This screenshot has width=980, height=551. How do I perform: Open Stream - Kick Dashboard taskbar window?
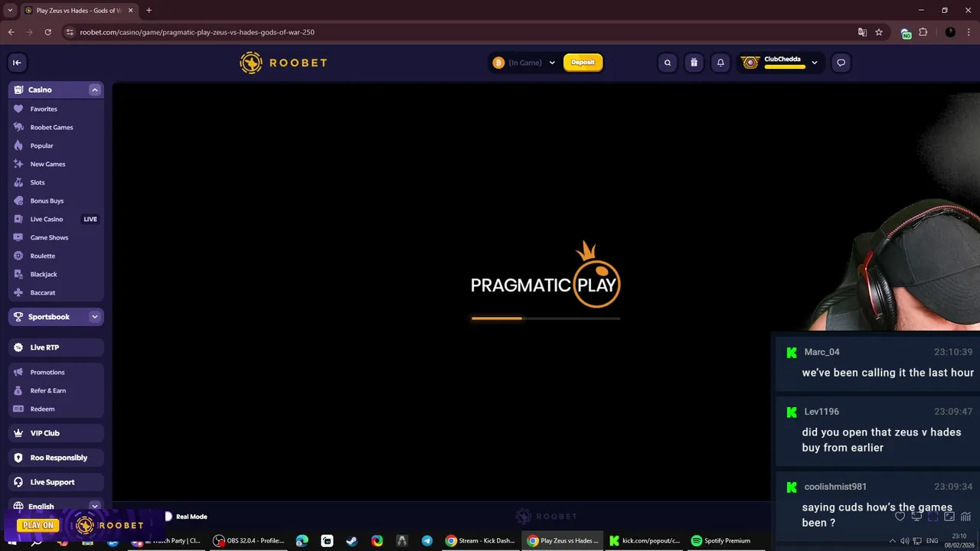[x=481, y=540]
